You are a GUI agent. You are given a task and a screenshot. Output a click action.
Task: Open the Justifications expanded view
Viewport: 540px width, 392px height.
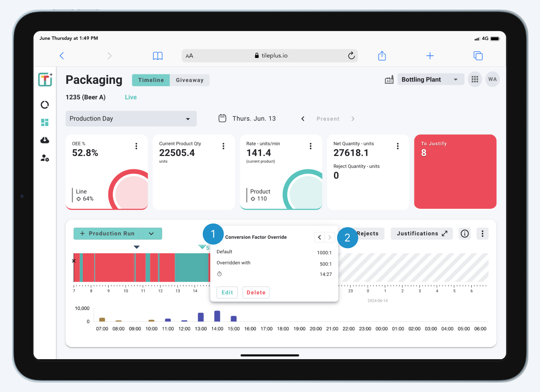click(422, 234)
